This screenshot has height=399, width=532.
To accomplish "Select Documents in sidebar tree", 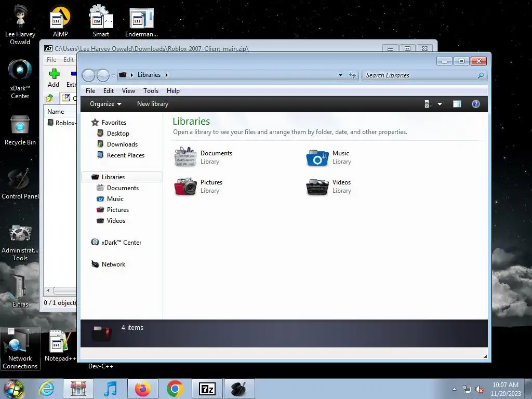I will click(x=118, y=188).
